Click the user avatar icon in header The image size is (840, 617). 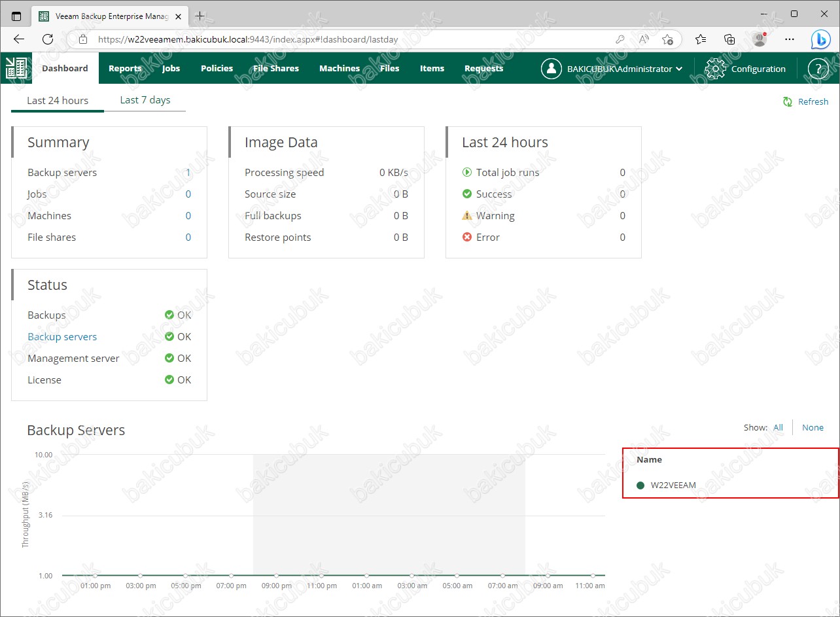pyautogui.click(x=551, y=69)
